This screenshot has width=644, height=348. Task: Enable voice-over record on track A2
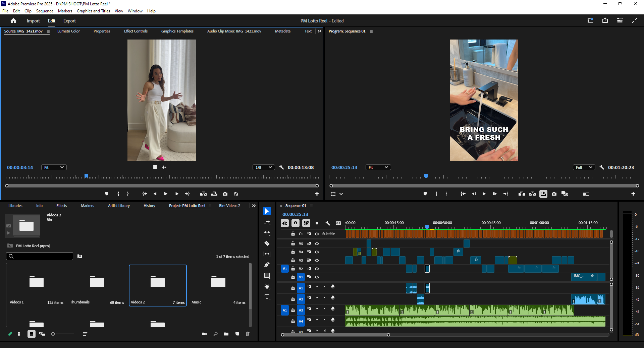tap(333, 298)
